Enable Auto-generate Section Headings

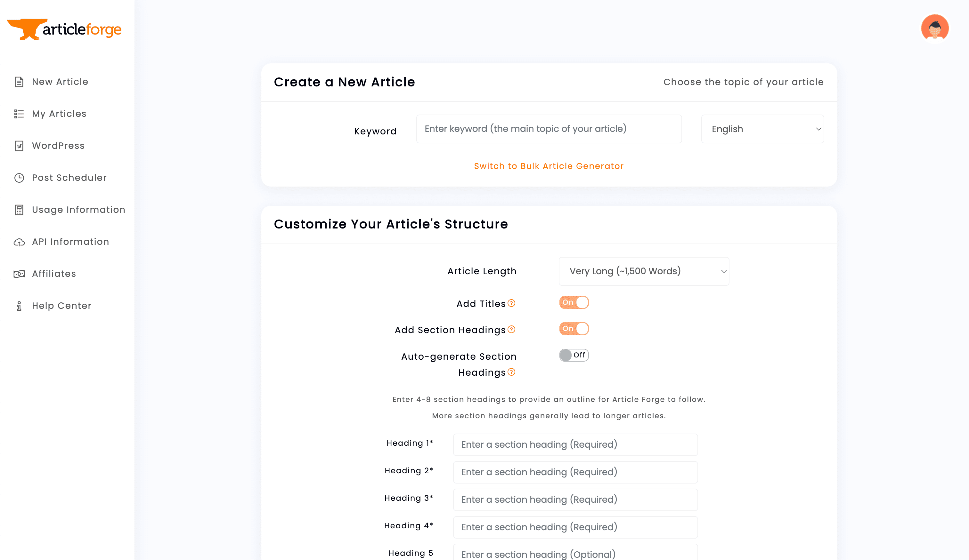click(574, 355)
